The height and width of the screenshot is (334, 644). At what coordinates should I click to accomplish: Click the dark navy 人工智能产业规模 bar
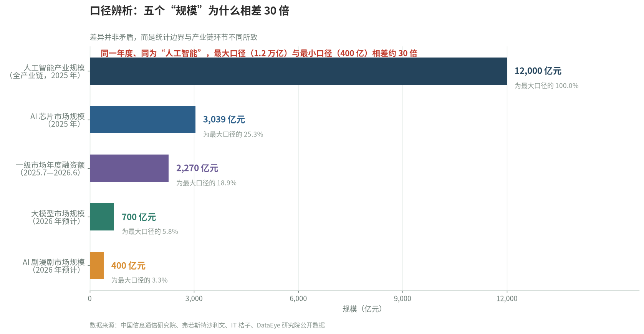pyautogui.click(x=298, y=71)
